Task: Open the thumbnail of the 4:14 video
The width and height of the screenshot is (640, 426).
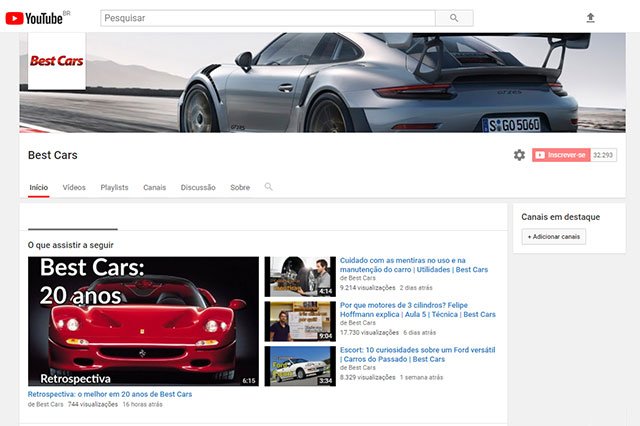Action: (300, 277)
